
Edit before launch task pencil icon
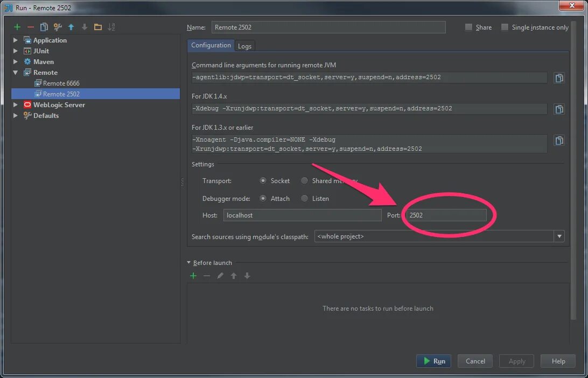point(220,276)
